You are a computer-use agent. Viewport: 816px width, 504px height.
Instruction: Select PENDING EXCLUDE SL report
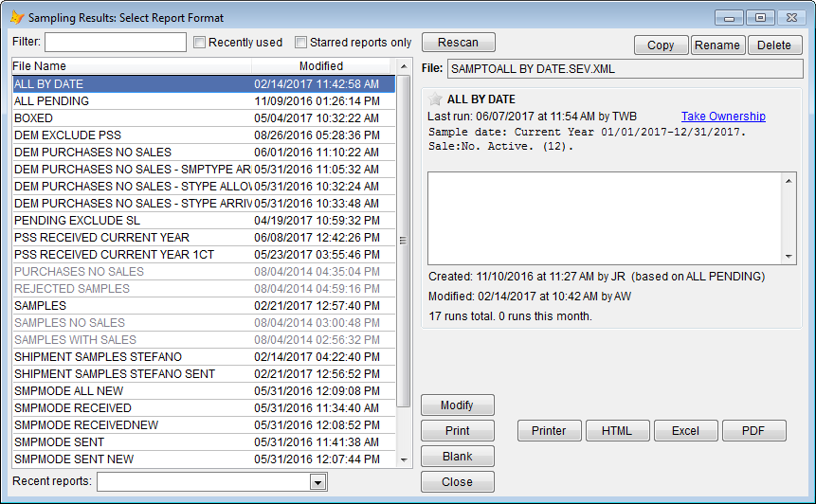pos(204,221)
